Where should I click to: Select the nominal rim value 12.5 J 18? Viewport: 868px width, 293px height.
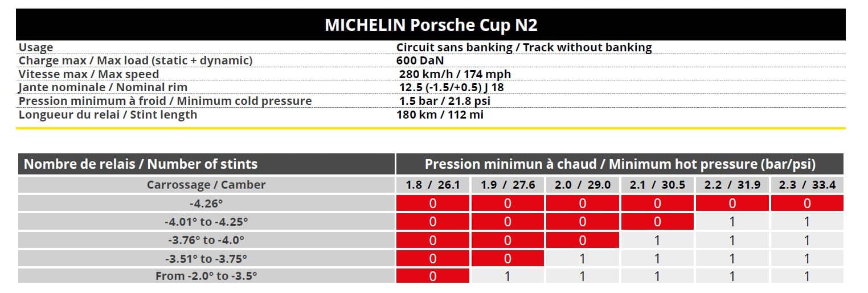point(452,87)
